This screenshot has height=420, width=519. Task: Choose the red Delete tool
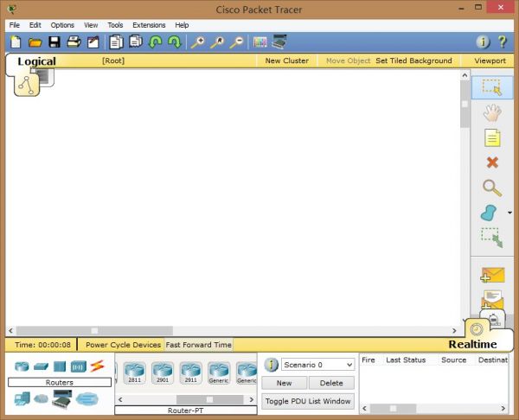click(x=492, y=162)
